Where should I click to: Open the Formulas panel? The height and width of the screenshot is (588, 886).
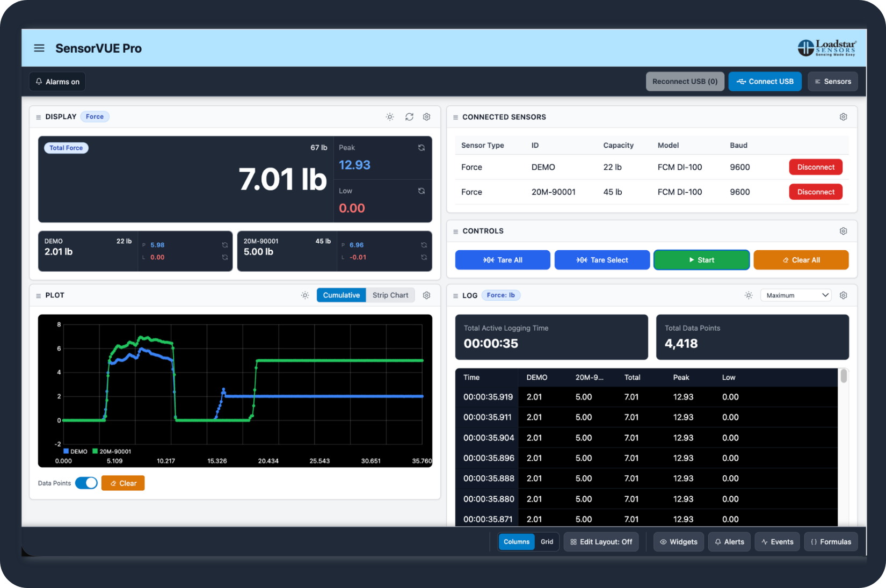[831, 542]
